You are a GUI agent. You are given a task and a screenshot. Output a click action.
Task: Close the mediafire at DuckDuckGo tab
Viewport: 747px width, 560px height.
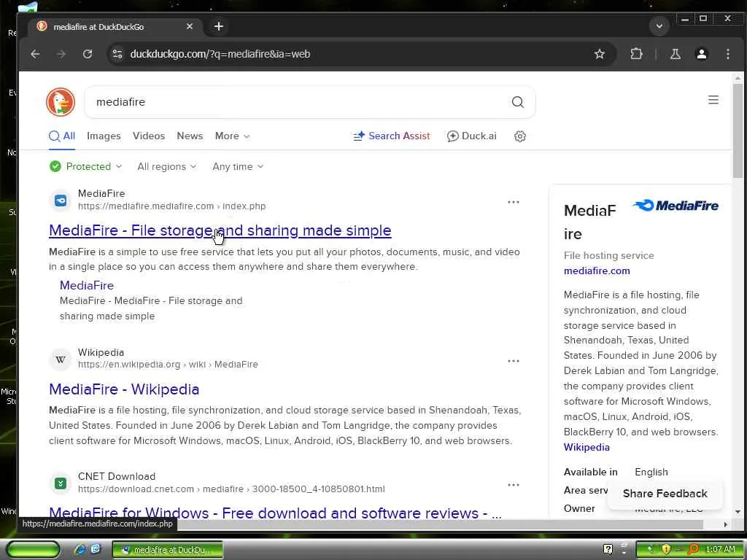(x=190, y=27)
